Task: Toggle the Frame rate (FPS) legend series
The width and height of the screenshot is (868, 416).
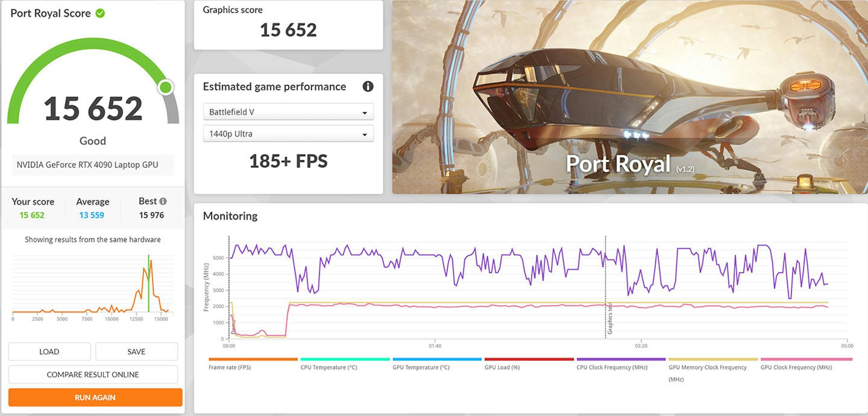Action: (230, 367)
